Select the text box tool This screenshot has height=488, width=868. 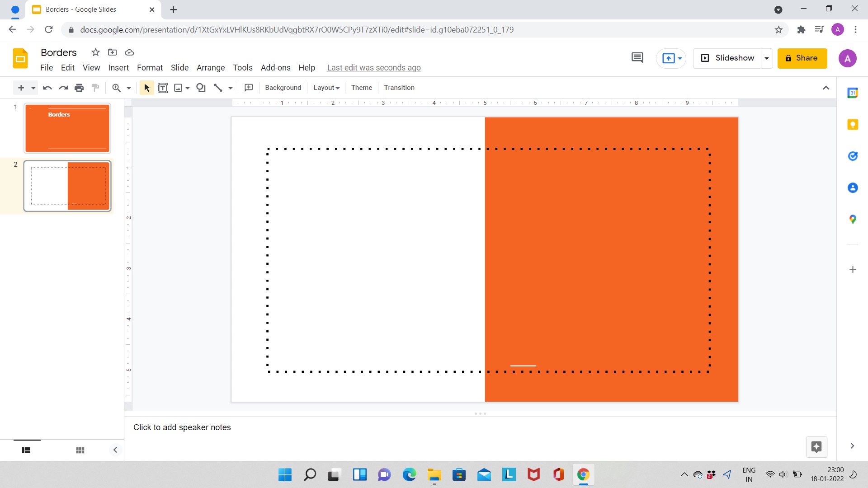163,88
